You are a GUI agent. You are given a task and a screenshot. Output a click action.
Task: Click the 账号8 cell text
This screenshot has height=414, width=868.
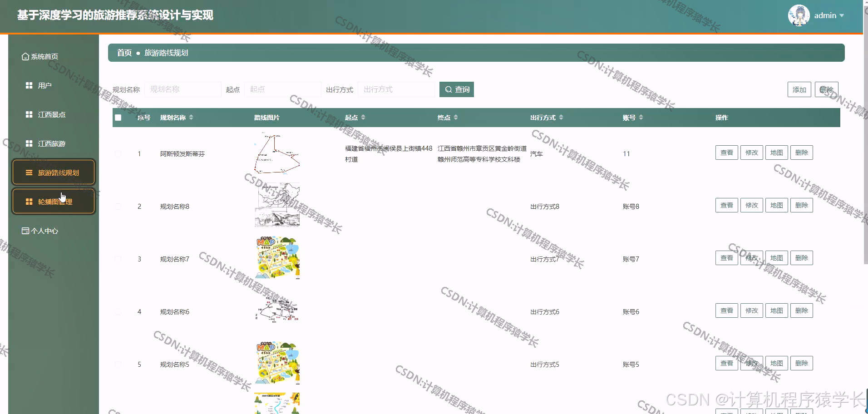631,207
